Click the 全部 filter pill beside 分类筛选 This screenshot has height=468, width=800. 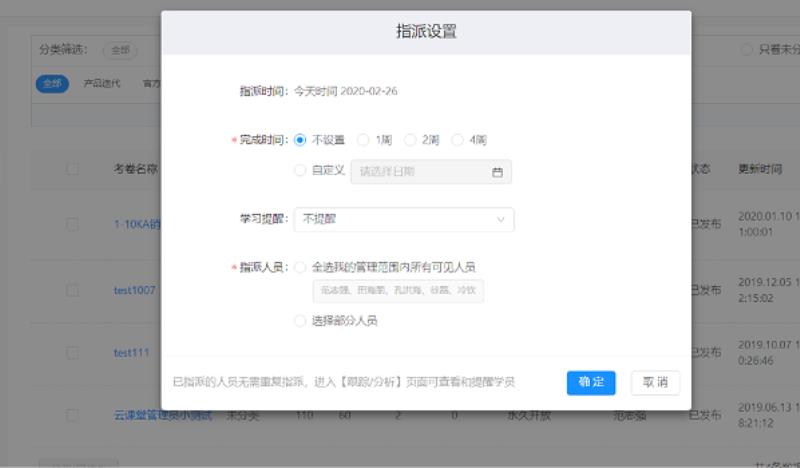(120, 50)
